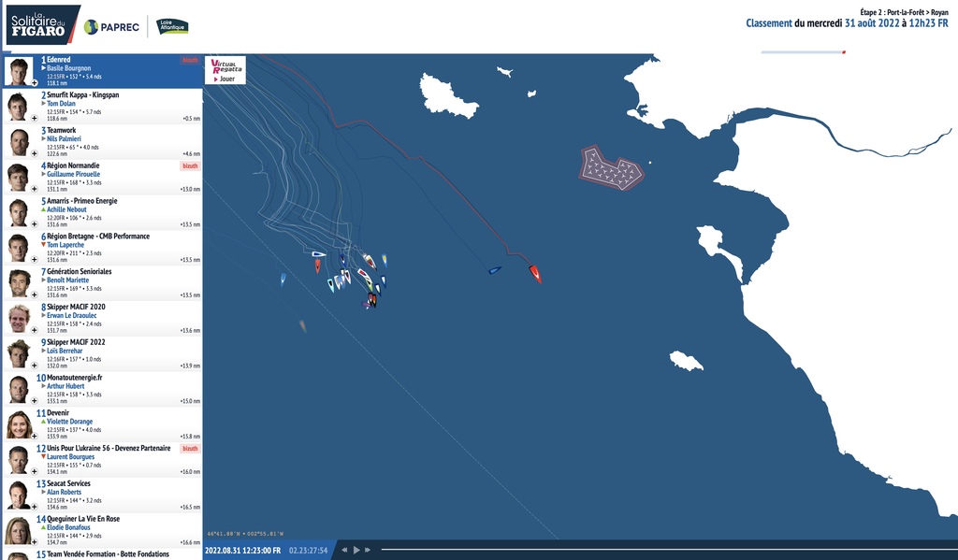Select the Queguiner La Vie En Rose name
The height and width of the screenshot is (560, 958).
pyautogui.click(x=83, y=519)
